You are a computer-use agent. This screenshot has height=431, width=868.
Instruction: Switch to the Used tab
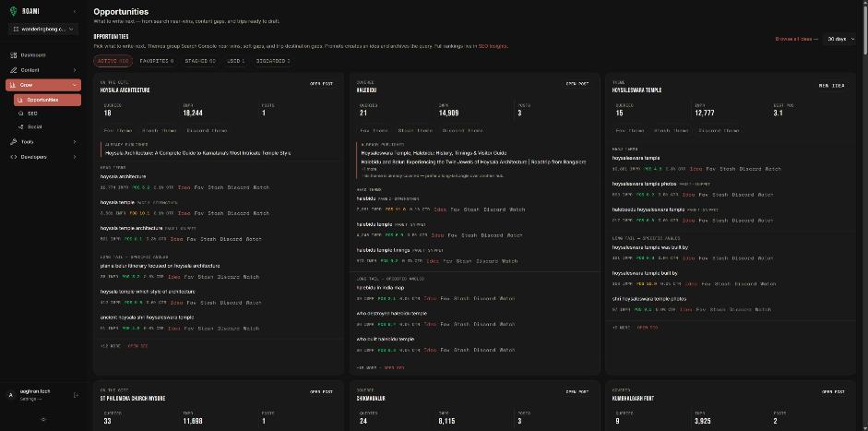pyautogui.click(x=236, y=62)
